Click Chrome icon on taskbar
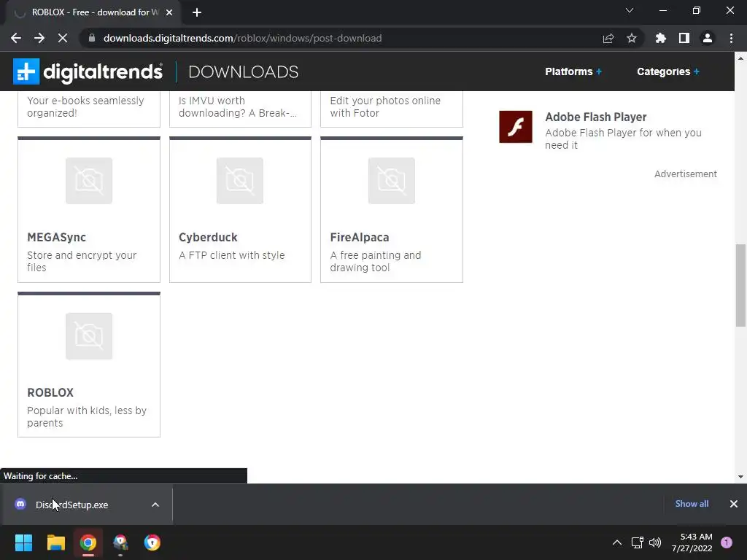Viewport: 747px width, 560px height. coord(88,542)
